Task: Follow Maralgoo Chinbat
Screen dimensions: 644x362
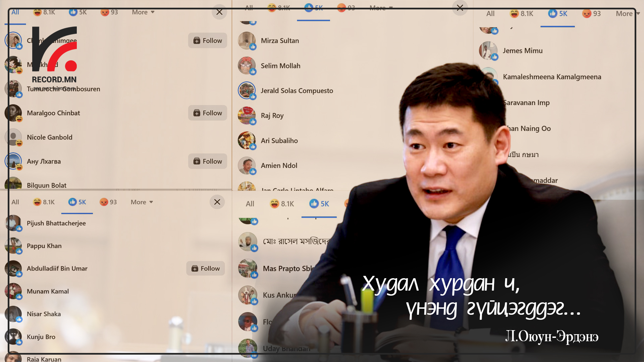Action: point(208,113)
